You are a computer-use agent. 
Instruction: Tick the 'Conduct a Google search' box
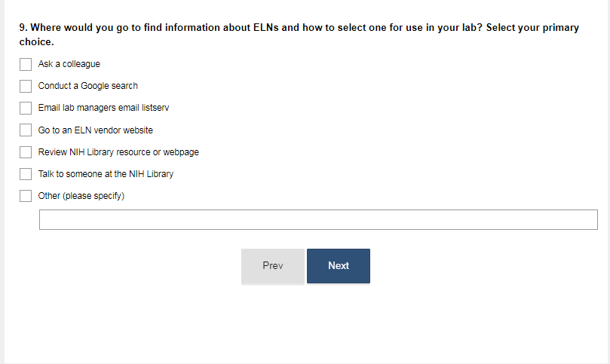click(26, 86)
